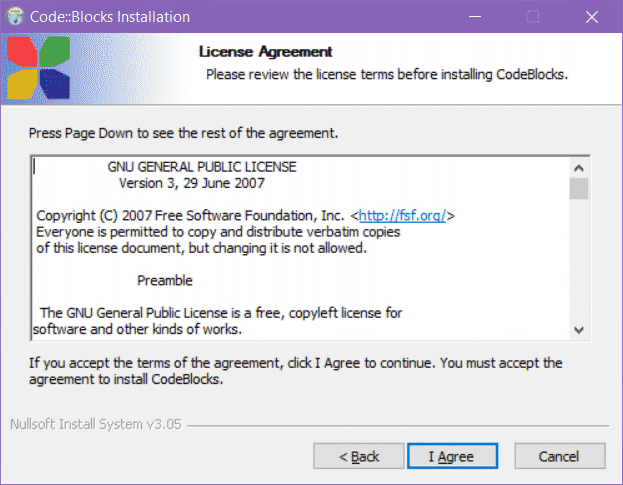Click the GNU GENERAL PUBLIC LICENSE title line
The height and width of the screenshot is (485, 623).
[x=202, y=167]
